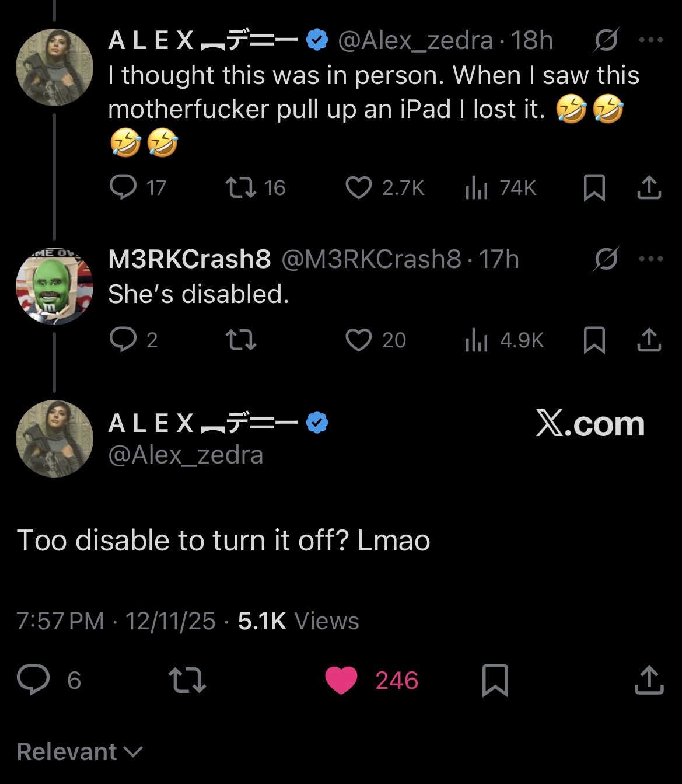Open the M3RKCrash8 username link
682x784 pixels.
pyautogui.click(x=190, y=259)
